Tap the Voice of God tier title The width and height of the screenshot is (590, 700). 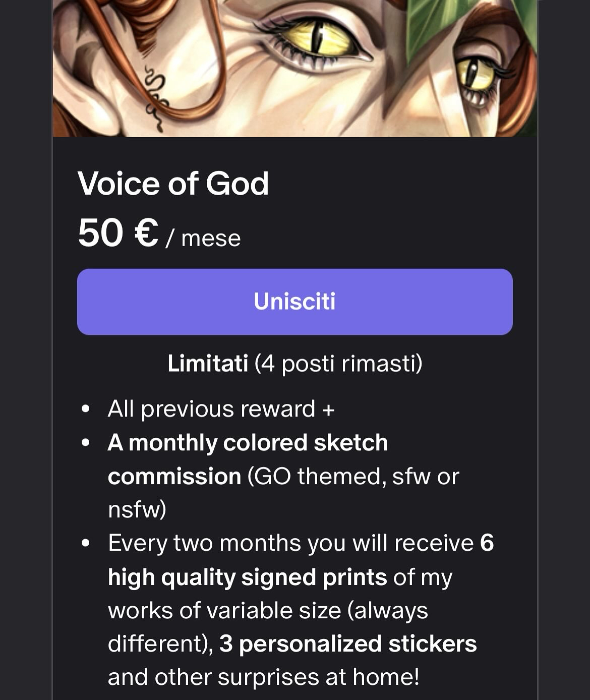[173, 184]
